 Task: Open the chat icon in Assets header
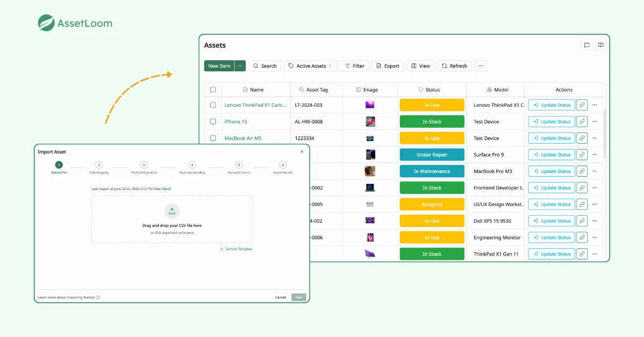587,45
